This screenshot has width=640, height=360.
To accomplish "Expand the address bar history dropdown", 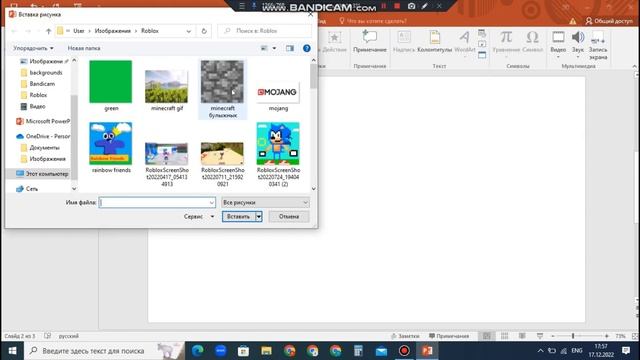I will coord(189,31).
